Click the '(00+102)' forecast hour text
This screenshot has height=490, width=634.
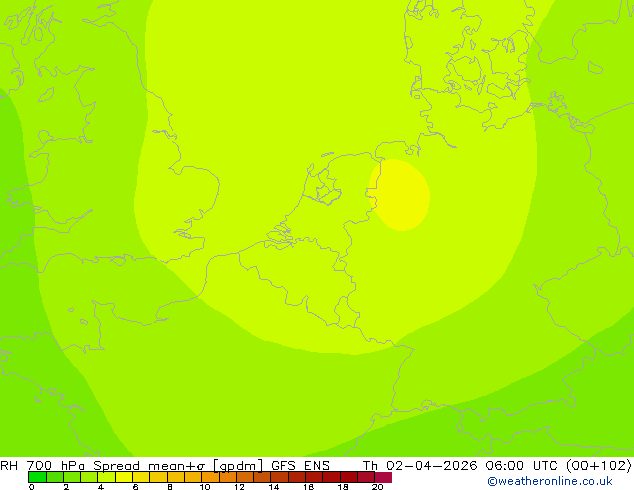coord(598,465)
